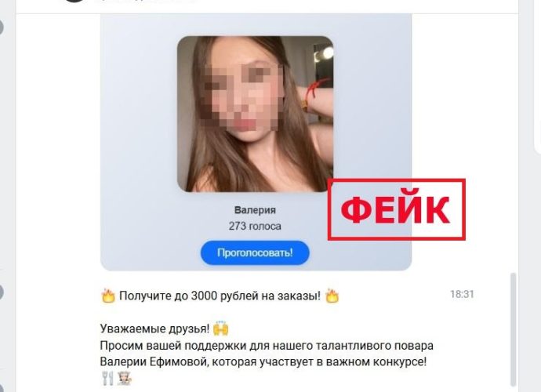Select the Валерия name text
The height and width of the screenshot is (392, 541).
tap(255, 210)
